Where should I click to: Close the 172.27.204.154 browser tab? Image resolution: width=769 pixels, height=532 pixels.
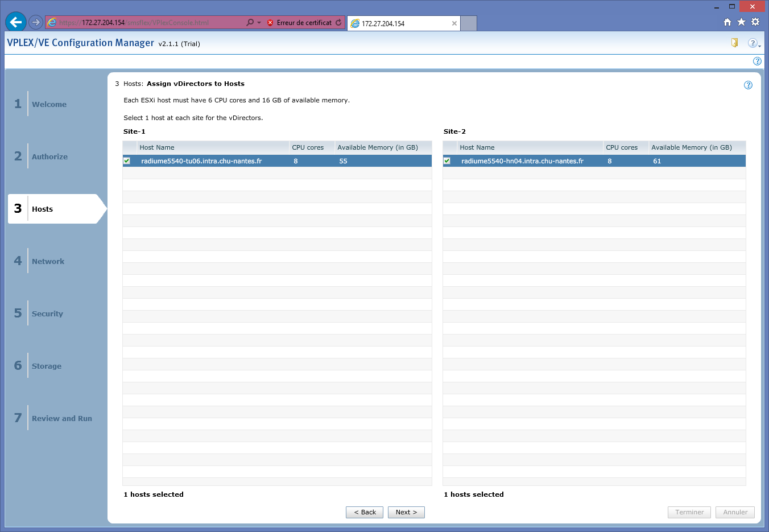tap(454, 23)
